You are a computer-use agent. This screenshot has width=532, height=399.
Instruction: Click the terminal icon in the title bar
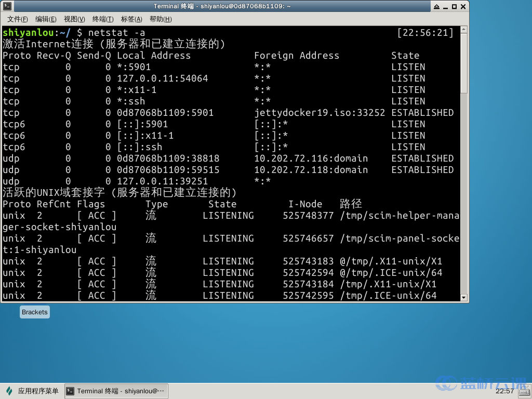[x=6, y=6]
